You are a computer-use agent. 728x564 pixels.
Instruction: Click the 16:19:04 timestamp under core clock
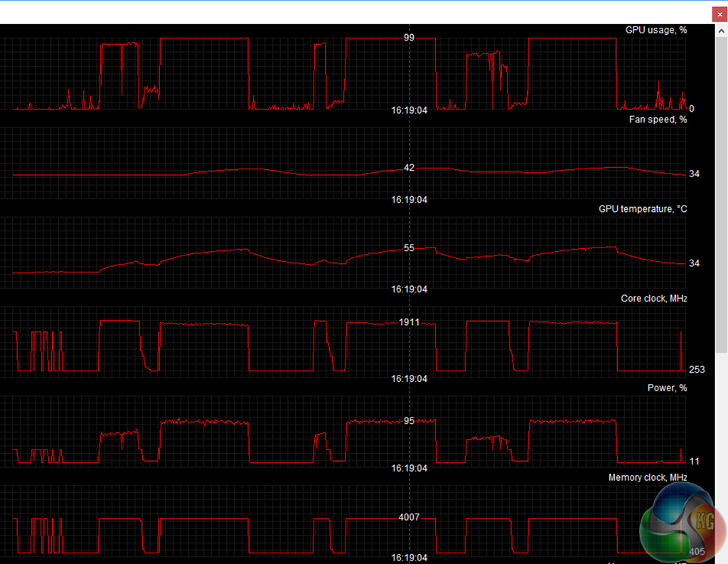(x=409, y=379)
